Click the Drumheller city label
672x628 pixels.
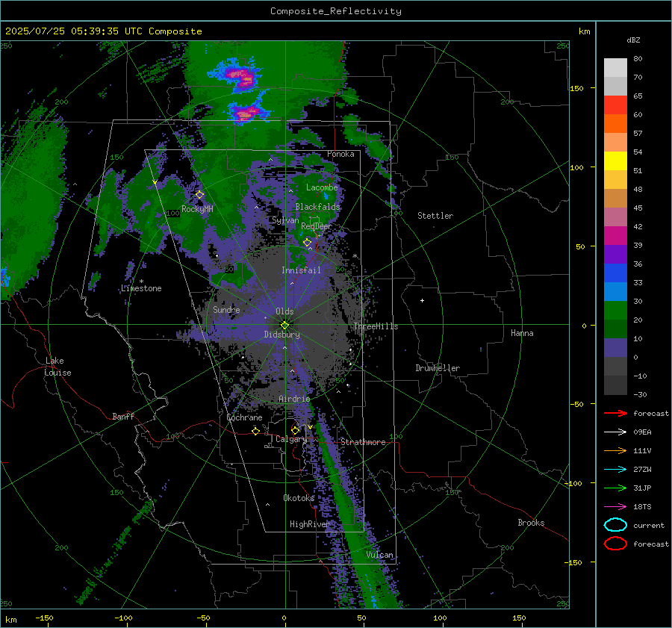pos(438,368)
